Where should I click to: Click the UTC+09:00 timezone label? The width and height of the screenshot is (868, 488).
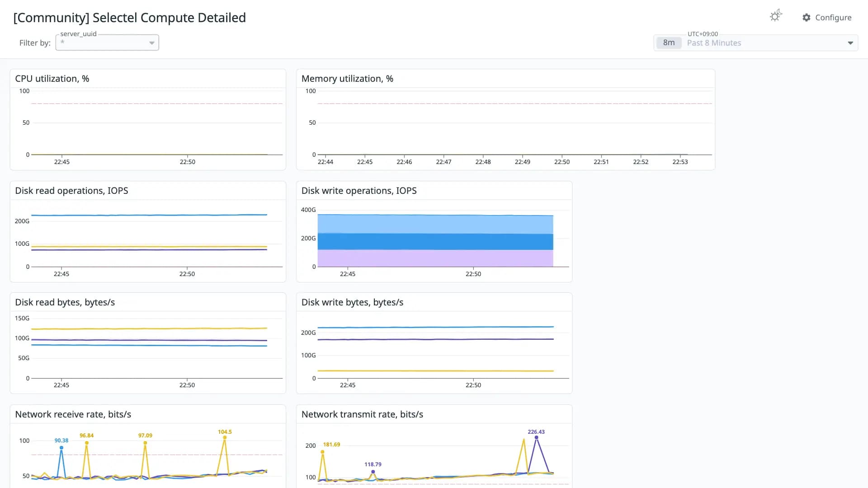coord(703,34)
